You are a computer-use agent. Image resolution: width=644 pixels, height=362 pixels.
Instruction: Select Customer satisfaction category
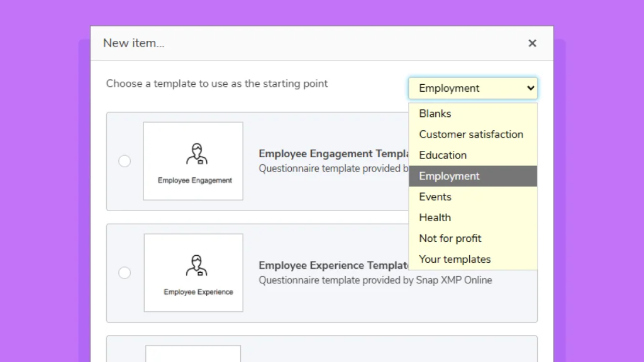(471, 134)
